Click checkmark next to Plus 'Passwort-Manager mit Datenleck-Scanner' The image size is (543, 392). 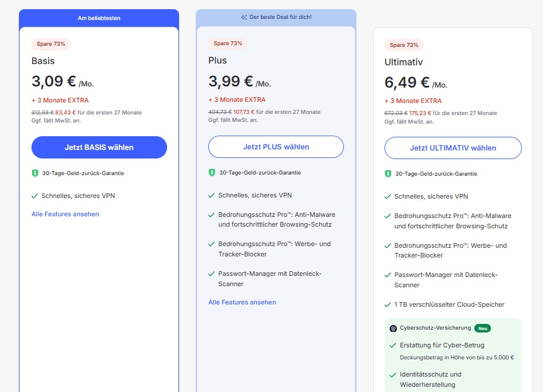pos(212,274)
